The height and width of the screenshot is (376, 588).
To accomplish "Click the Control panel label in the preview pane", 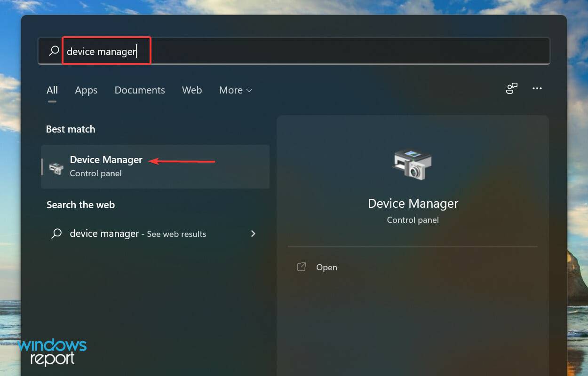I will [413, 219].
